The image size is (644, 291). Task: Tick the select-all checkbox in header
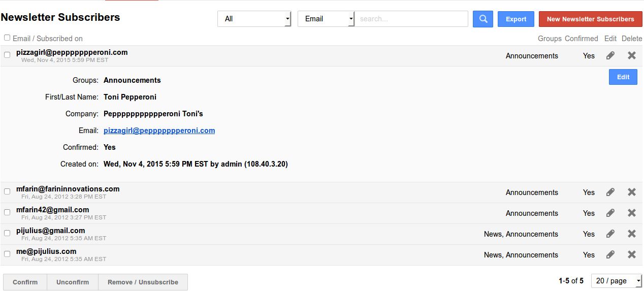7,38
